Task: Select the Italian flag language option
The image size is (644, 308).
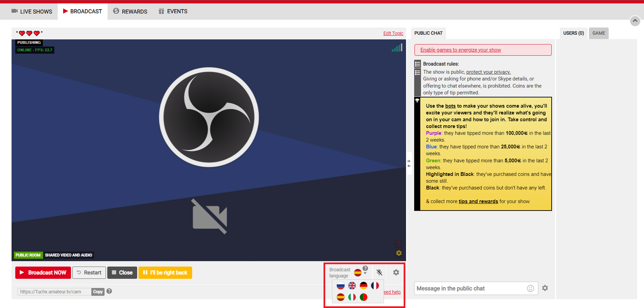Action: [352, 297]
